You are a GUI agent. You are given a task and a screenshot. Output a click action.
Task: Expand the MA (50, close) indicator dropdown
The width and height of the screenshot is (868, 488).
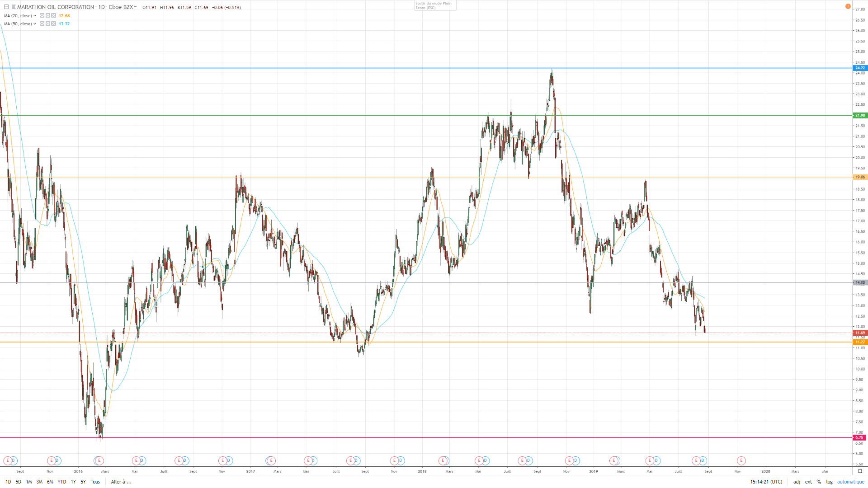(x=35, y=24)
